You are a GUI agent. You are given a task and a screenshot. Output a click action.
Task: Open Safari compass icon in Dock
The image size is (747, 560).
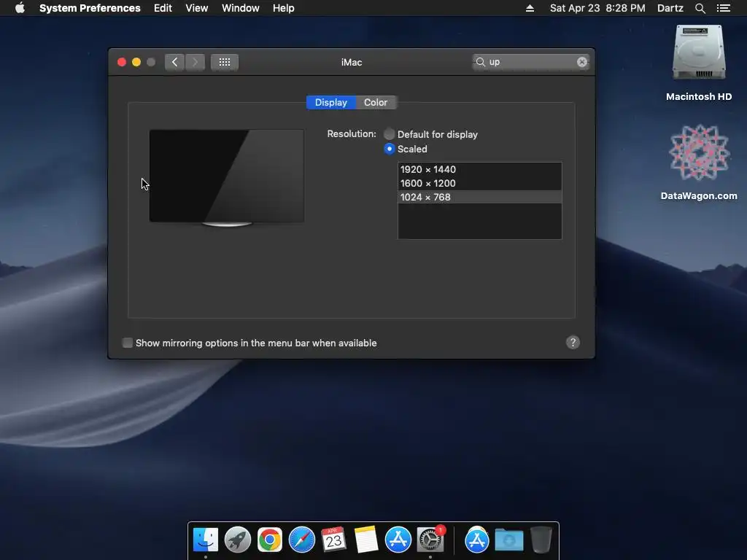point(301,540)
